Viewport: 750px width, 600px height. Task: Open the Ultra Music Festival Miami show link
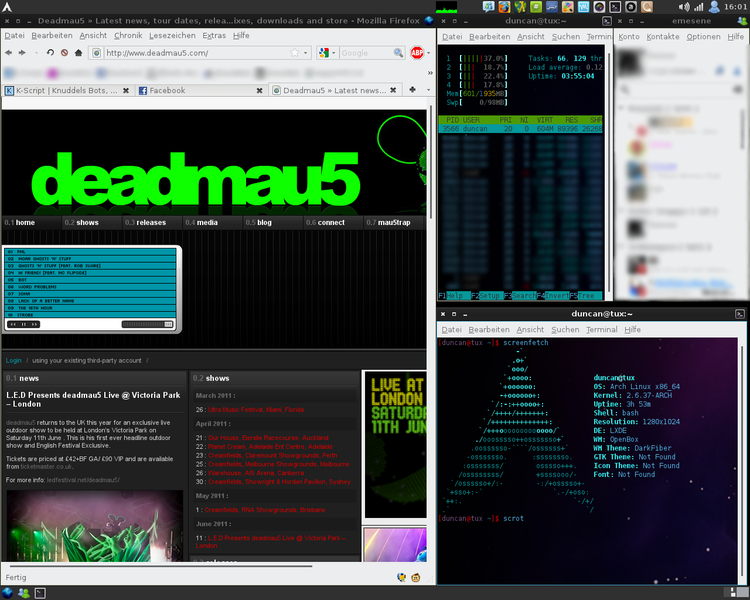tap(256, 410)
